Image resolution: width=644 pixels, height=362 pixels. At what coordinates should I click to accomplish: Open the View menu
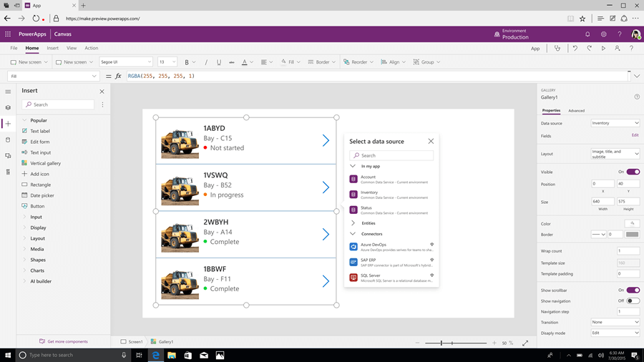pyautogui.click(x=72, y=48)
